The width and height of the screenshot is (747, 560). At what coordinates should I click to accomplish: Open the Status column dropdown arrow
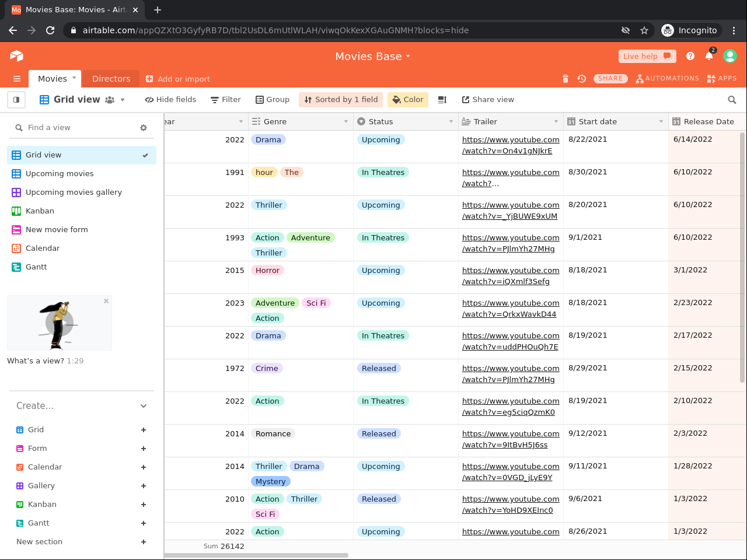point(451,122)
